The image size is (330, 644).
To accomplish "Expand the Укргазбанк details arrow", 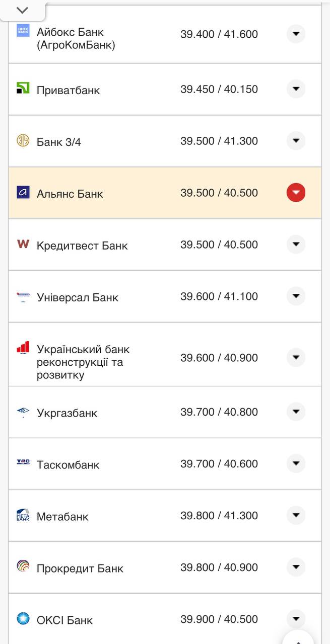I will coord(296,412).
